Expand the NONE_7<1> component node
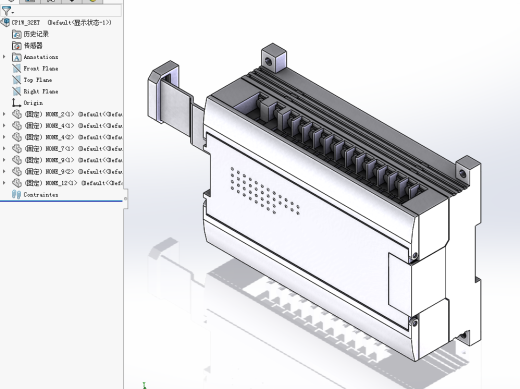 tap(4, 149)
